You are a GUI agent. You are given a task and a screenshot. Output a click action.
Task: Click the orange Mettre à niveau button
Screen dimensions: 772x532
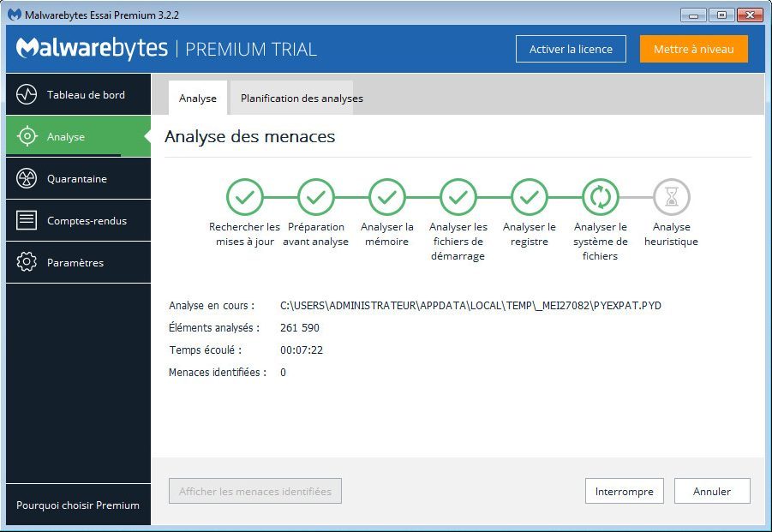click(x=693, y=49)
